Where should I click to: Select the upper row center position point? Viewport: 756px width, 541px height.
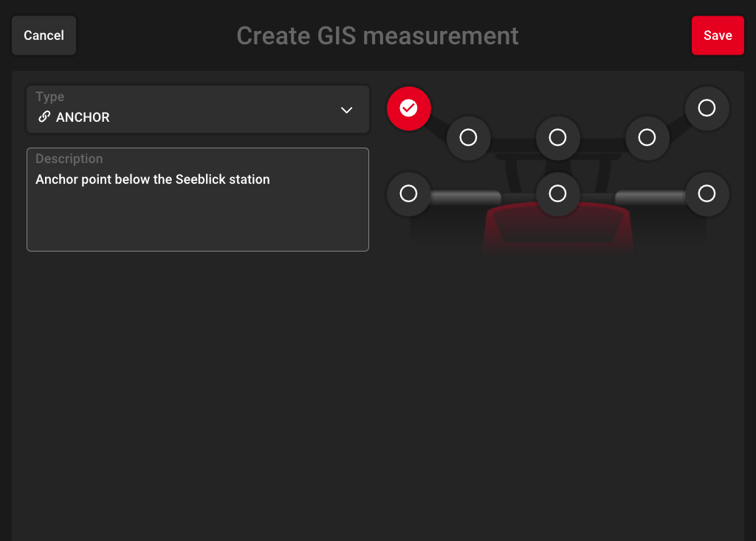point(558,138)
